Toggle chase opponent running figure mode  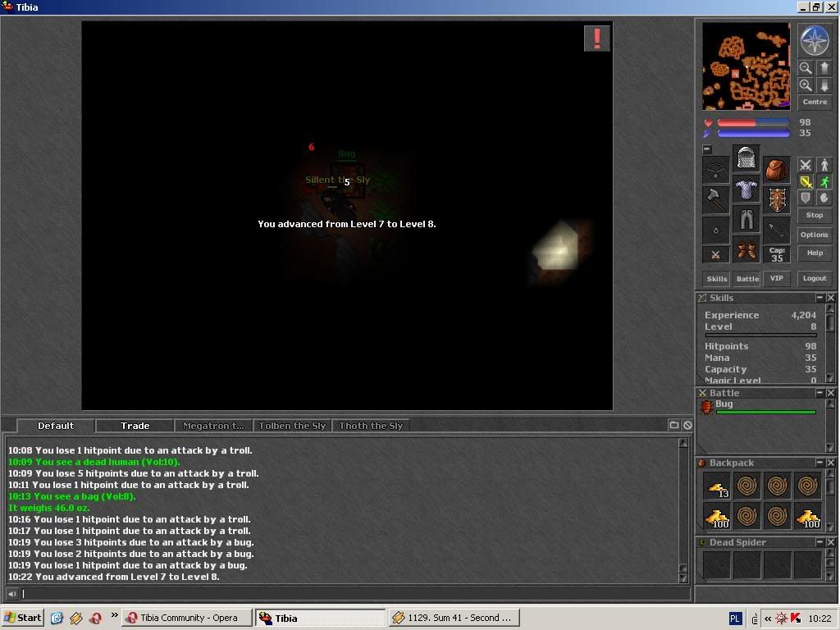pos(824,181)
